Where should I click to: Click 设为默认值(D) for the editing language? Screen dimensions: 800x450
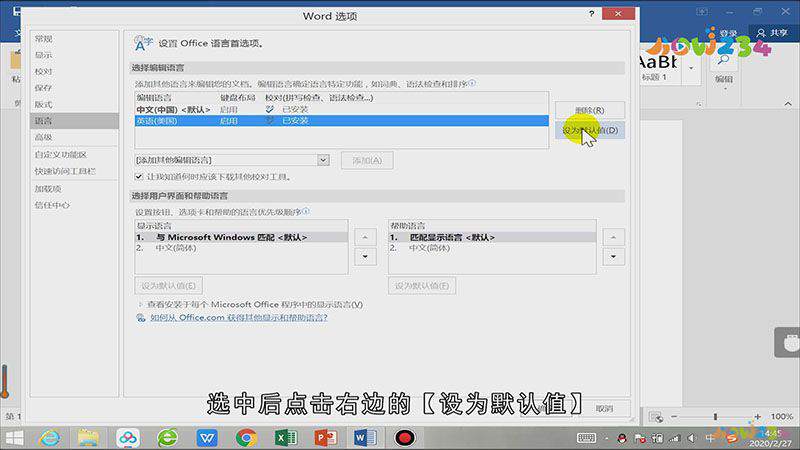590,130
